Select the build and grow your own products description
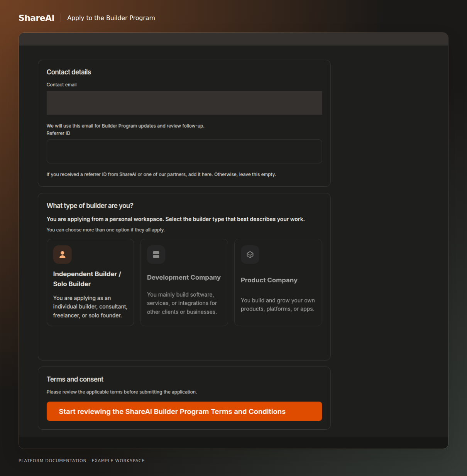The image size is (467, 476). 278,305
